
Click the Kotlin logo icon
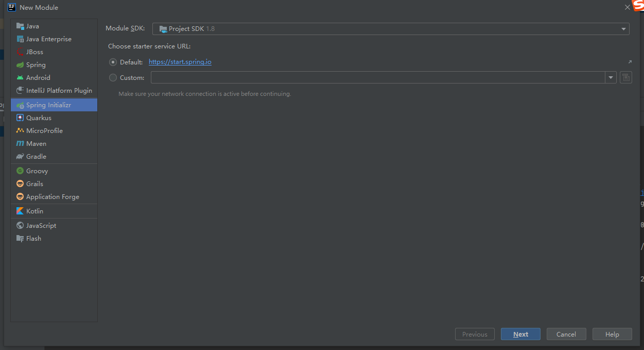pos(20,211)
